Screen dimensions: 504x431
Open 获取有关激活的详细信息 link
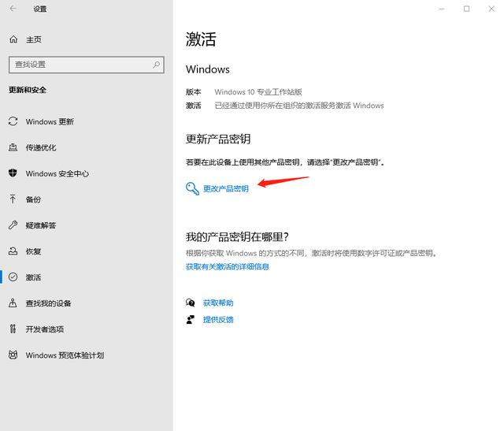tap(228, 267)
